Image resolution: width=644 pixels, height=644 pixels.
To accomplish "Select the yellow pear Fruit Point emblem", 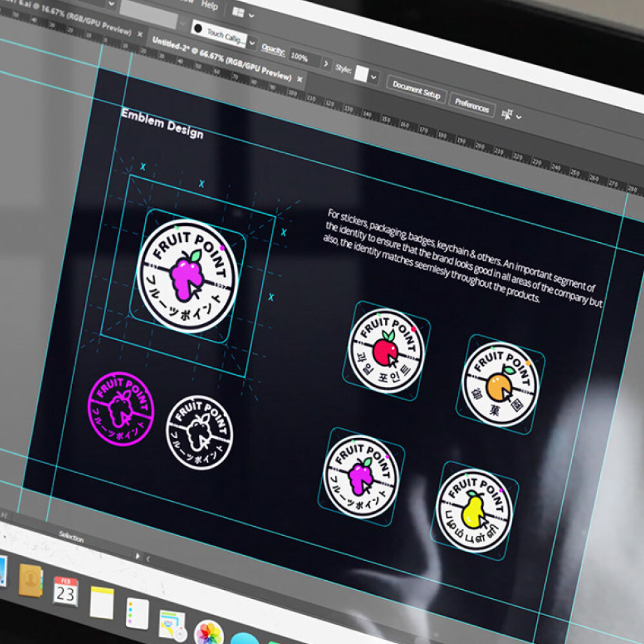I will [x=475, y=510].
